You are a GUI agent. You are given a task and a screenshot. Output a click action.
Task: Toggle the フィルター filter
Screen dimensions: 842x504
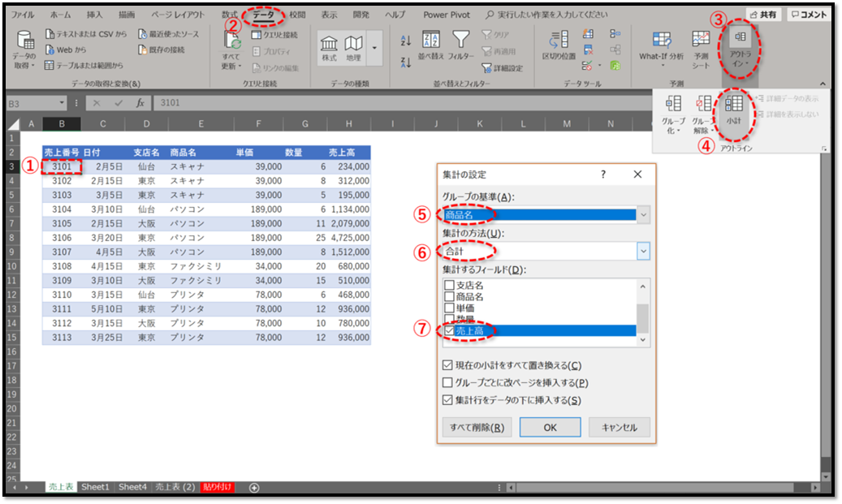(460, 45)
